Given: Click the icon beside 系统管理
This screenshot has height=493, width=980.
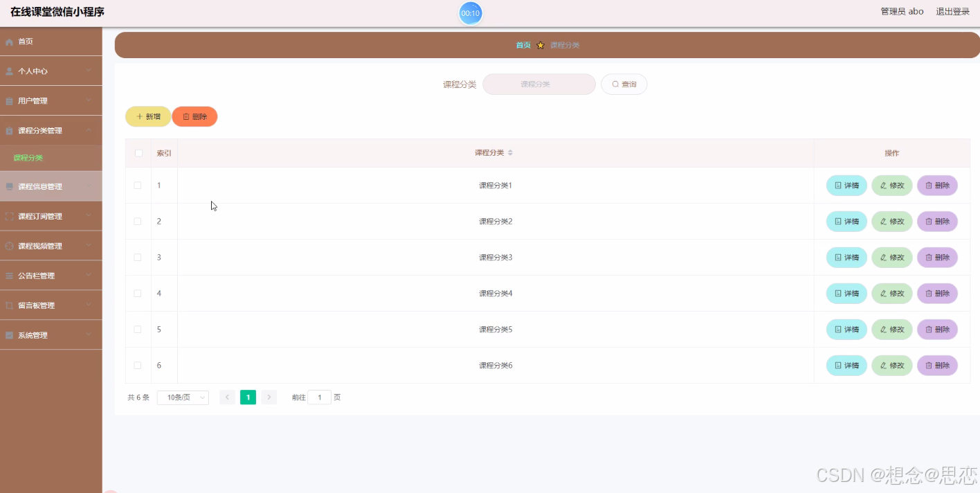Looking at the screenshot, I should coord(9,336).
